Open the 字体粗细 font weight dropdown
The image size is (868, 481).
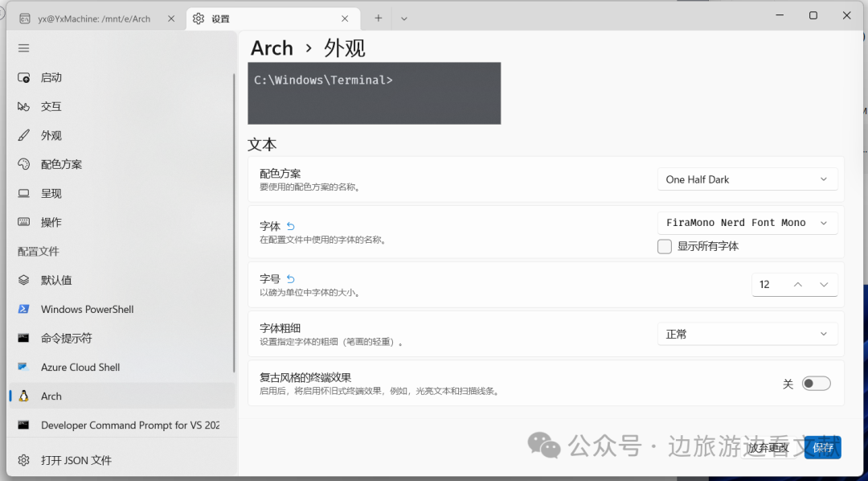(747, 334)
